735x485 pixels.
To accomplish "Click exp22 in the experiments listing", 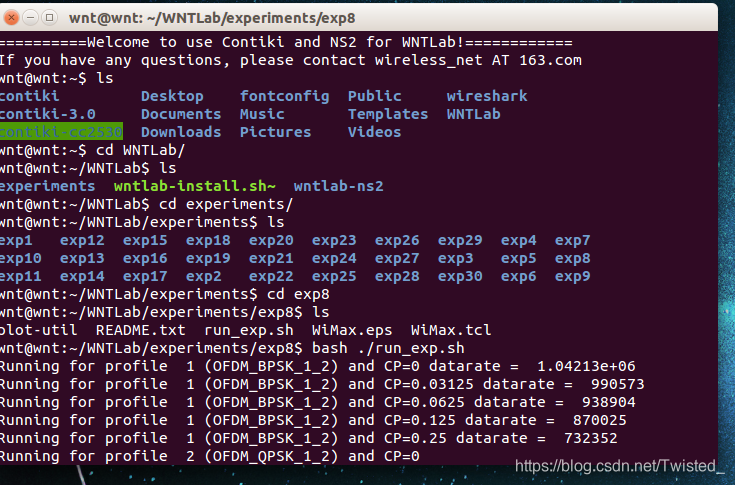I will tap(271, 276).
